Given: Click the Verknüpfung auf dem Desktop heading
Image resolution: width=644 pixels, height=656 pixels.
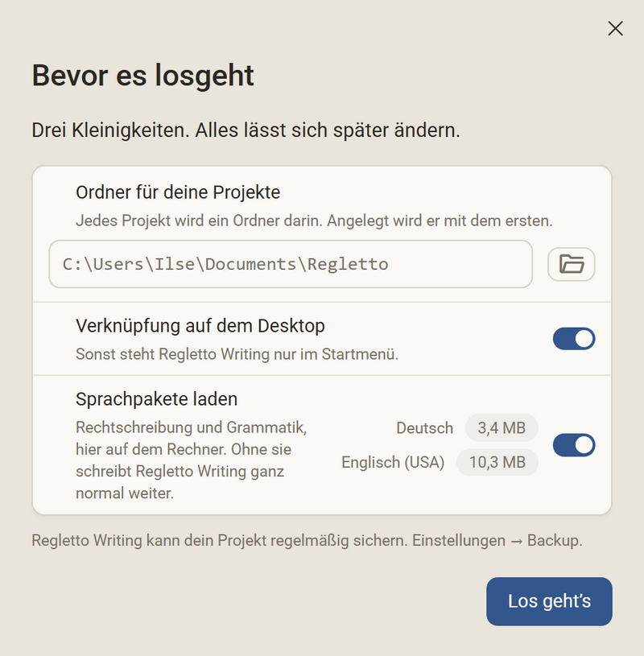Looking at the screenshot, I should click(200, 325).
